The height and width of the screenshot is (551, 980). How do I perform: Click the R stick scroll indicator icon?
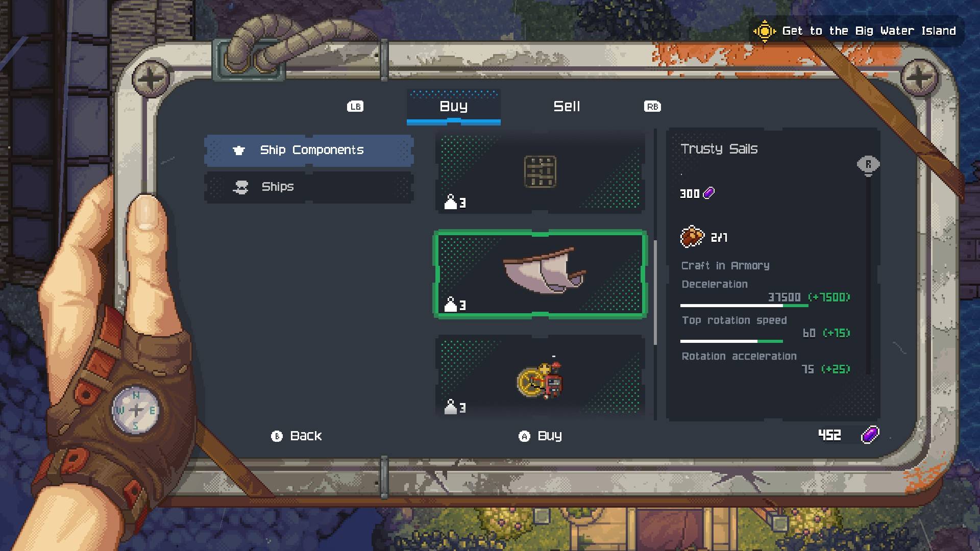point(868,166)
